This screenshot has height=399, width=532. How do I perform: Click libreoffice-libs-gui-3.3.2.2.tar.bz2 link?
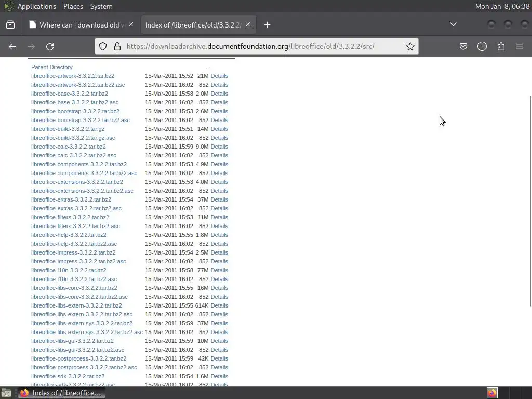click(x=73, y=341)
